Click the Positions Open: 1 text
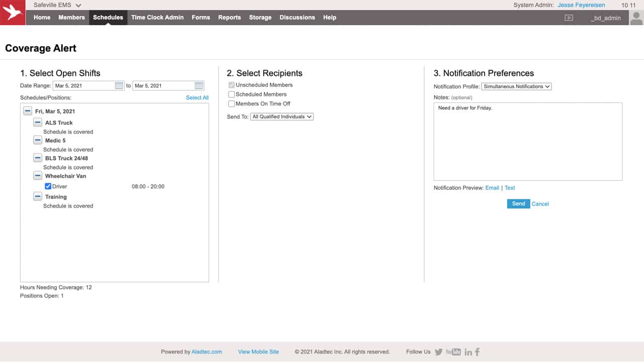The image size is (644, 362). pyautogui.click(x=42, y=296)
